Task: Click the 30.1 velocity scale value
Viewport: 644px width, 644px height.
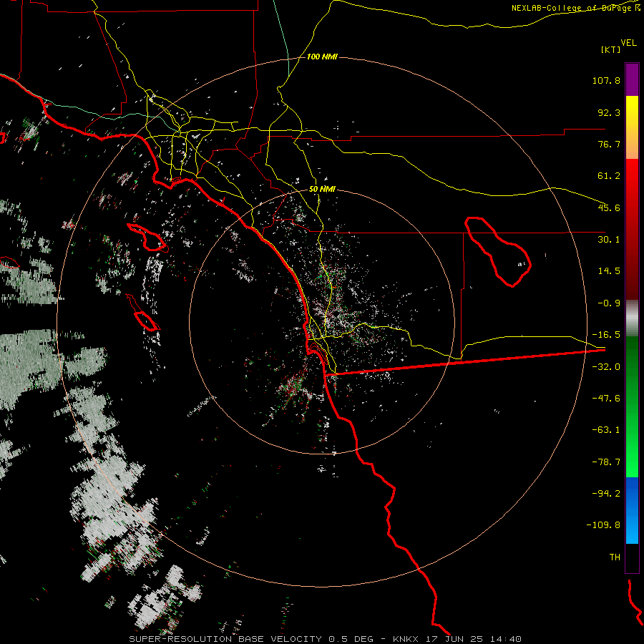Action: click(x=609, y=240)
